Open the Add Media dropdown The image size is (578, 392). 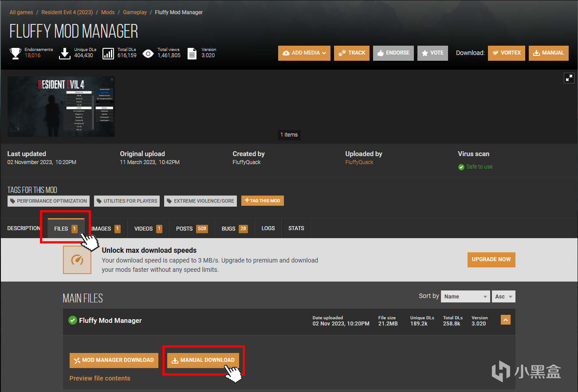(x=305, y=53)
